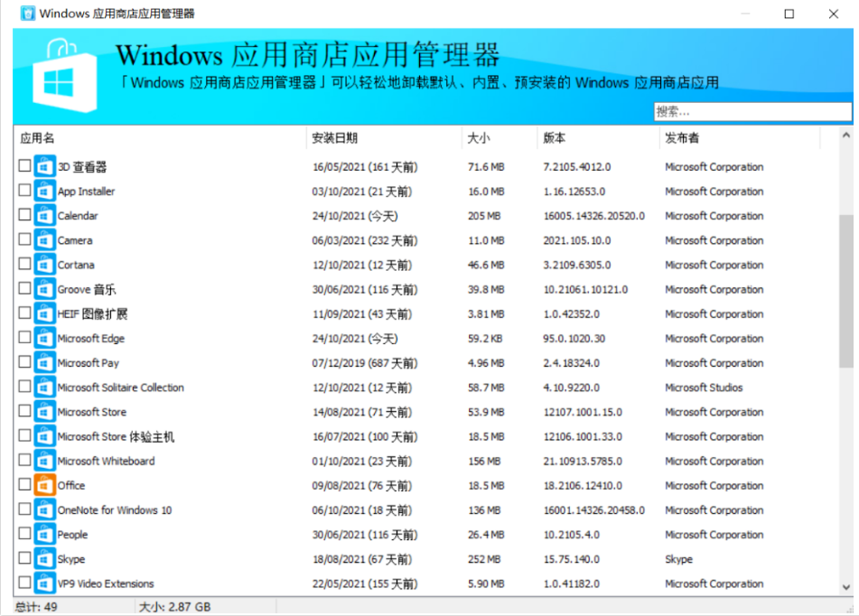Mark the Microsoft Edge checkbox
The width and height of the screenshot is (859, 616).
click(x=24, y=337)
